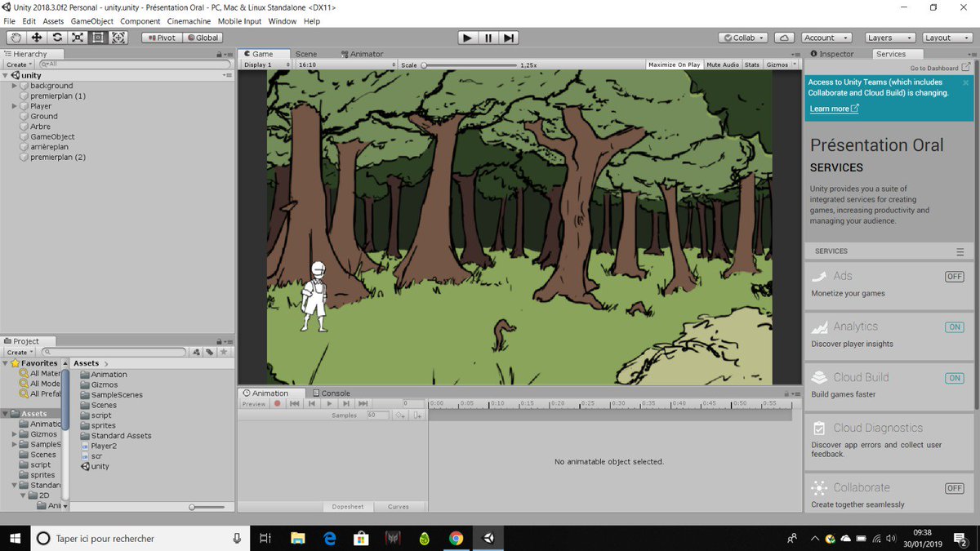
Task: Switch to the Console tab
Action: [331, 393]
